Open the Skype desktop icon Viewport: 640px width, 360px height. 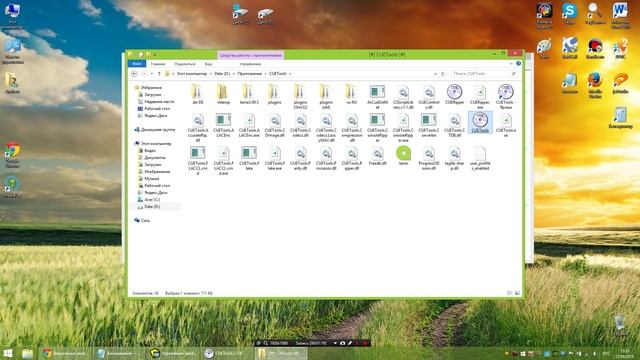[x=569, y=13]
